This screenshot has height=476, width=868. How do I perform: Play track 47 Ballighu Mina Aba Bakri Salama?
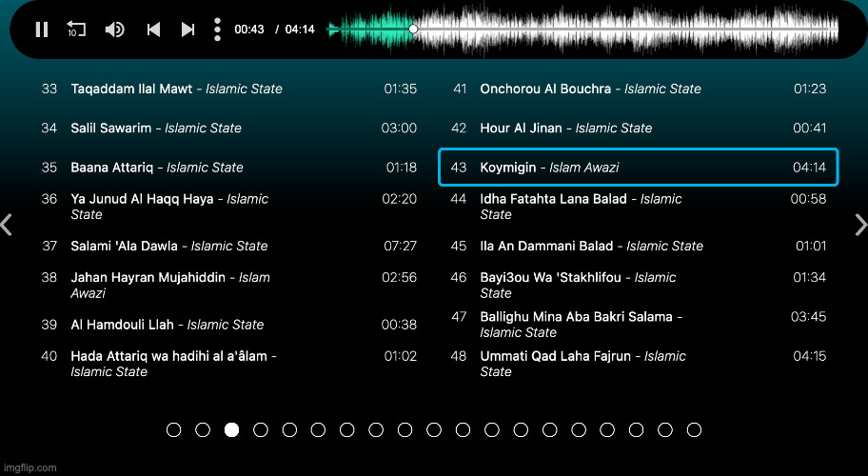tap(639, 325)
